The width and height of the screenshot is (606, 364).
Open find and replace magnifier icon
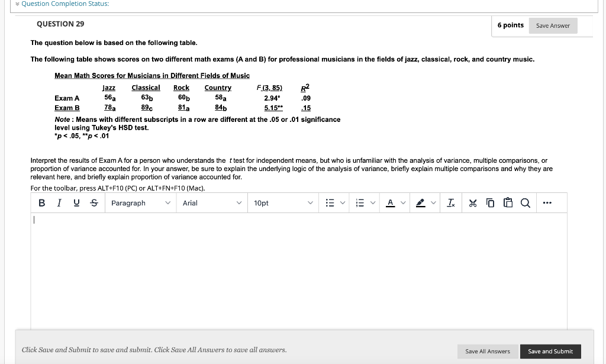tap(526, 203)
